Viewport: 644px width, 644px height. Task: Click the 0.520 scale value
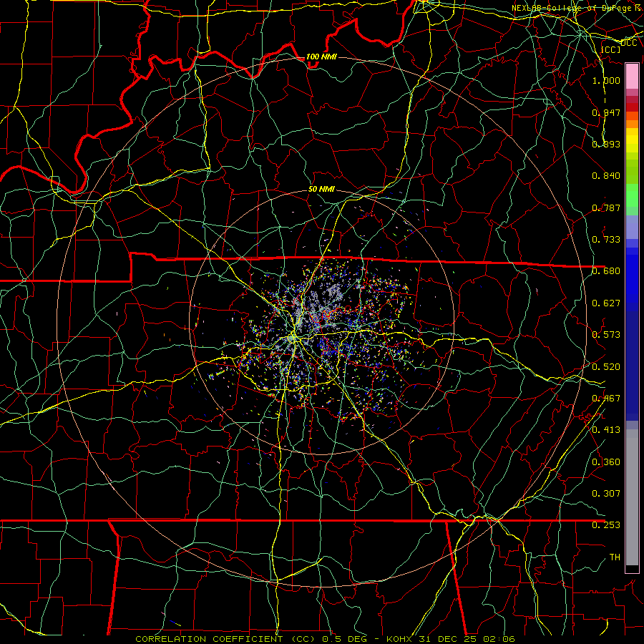click(606, 367)
